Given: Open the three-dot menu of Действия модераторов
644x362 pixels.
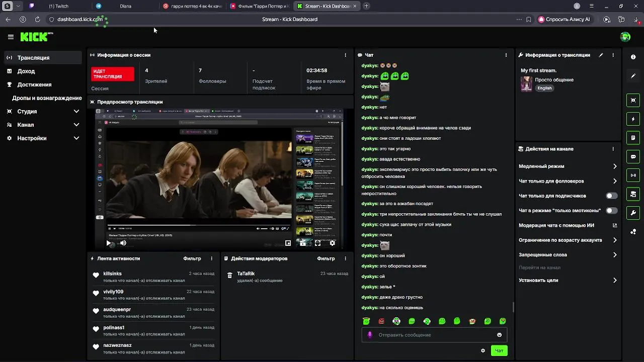Looking at the screenshot, I should point(345,258).
